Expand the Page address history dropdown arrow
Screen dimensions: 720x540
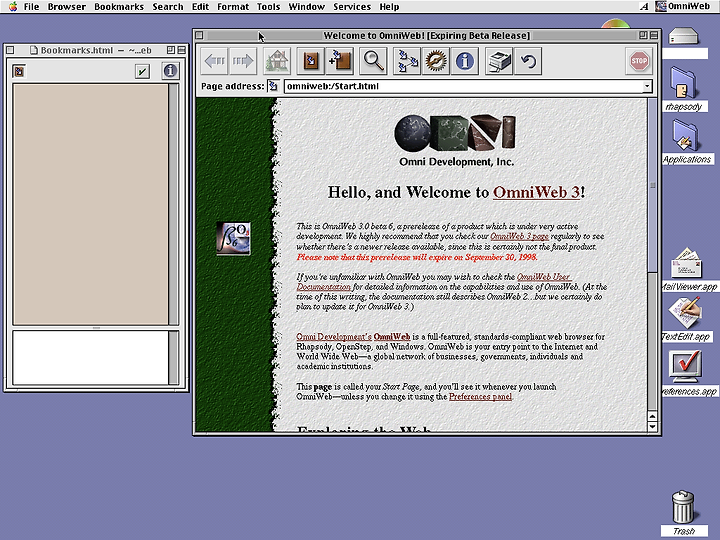pyautogui.click(x=647, y=86)
